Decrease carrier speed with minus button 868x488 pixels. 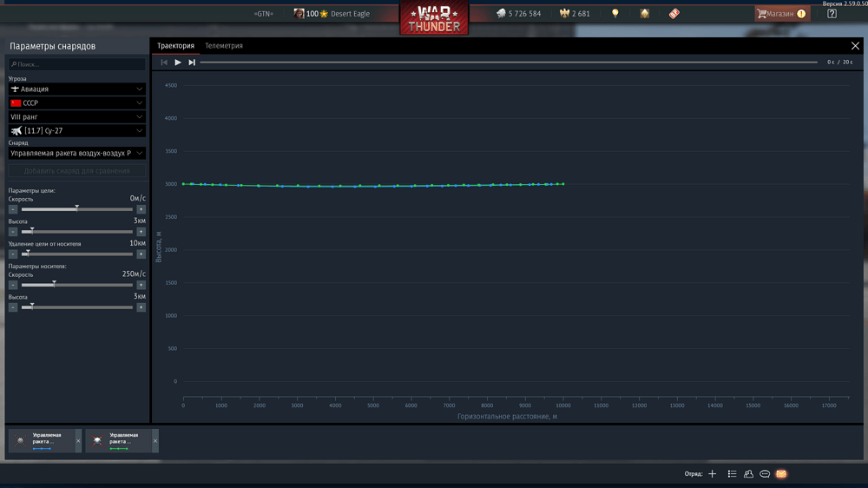tap(13, 285)
